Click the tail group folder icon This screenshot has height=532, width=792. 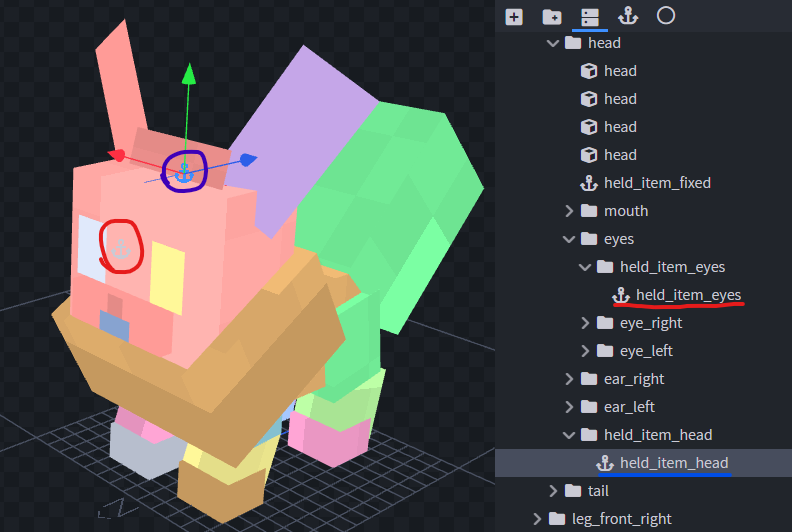[573, 491]
